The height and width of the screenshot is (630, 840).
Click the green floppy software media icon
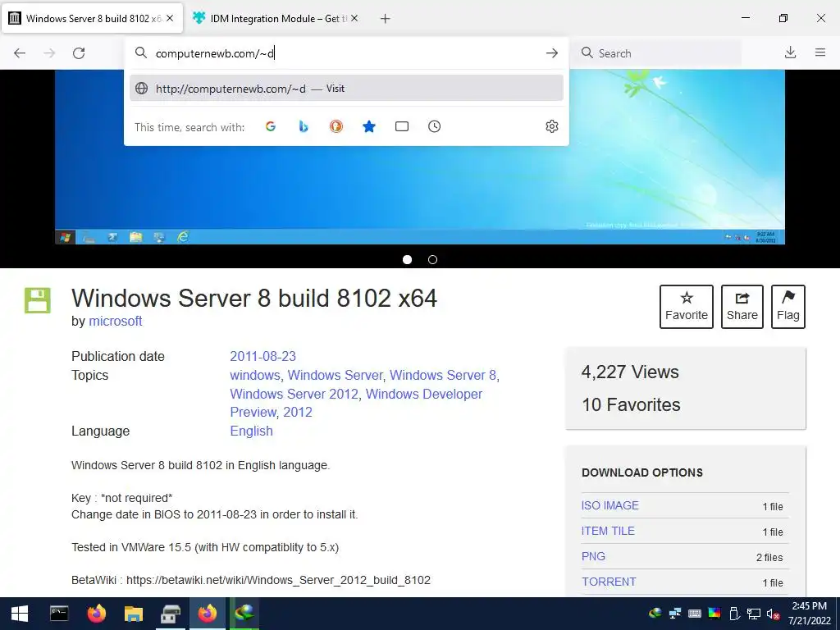pyautogui.click(x=38, y=300)
